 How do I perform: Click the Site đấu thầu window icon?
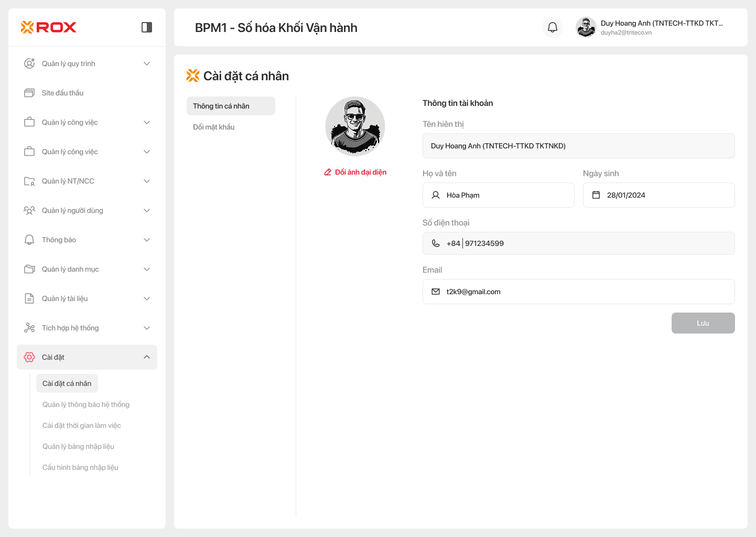tap(29, 93)
